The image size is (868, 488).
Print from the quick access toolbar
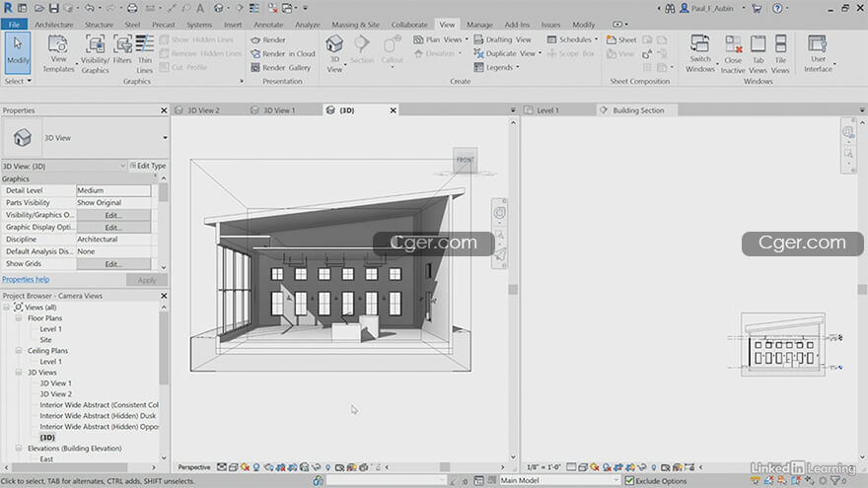click(132, 8)
